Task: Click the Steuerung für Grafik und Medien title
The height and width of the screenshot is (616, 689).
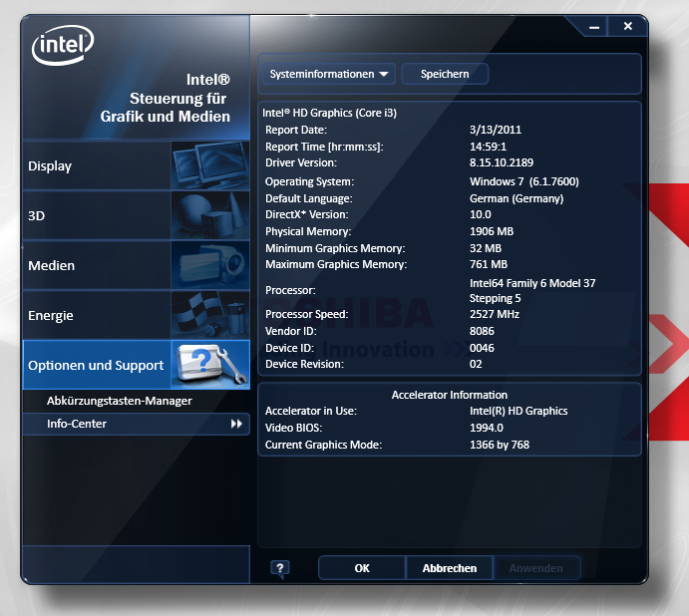Action: coord(166,108)
